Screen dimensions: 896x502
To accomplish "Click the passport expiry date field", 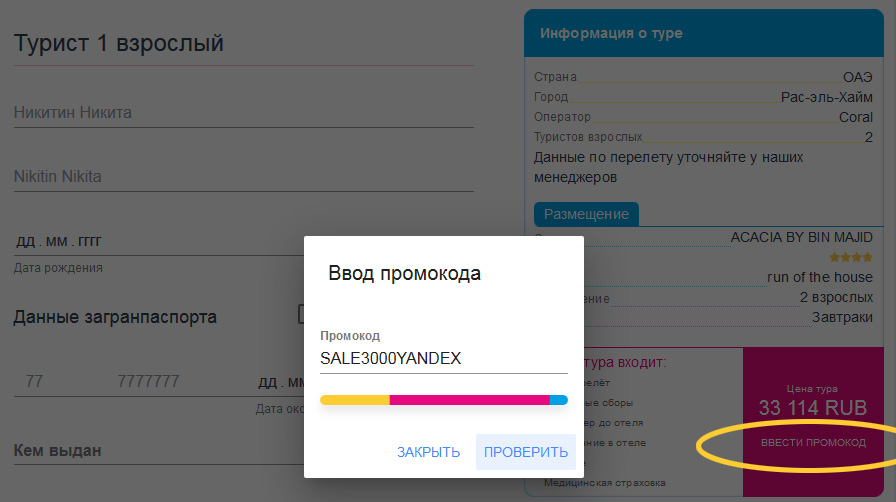I will click(280, 382).
